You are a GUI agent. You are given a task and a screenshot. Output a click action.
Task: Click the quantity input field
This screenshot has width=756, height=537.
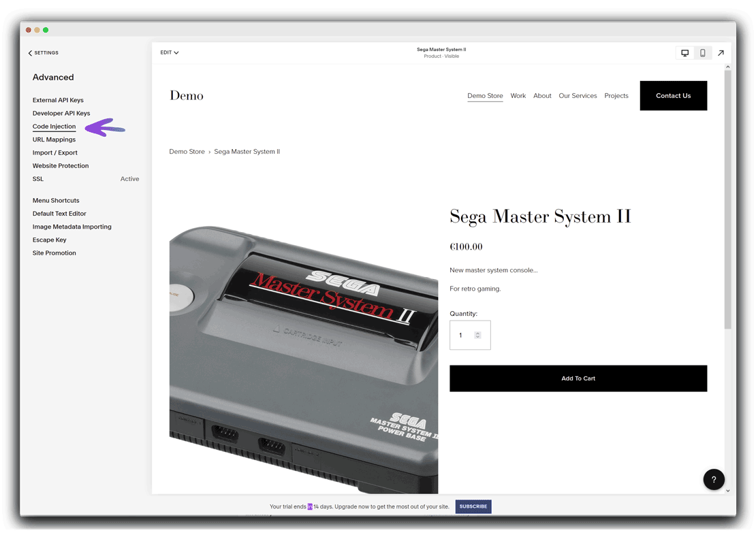point(470,336)
